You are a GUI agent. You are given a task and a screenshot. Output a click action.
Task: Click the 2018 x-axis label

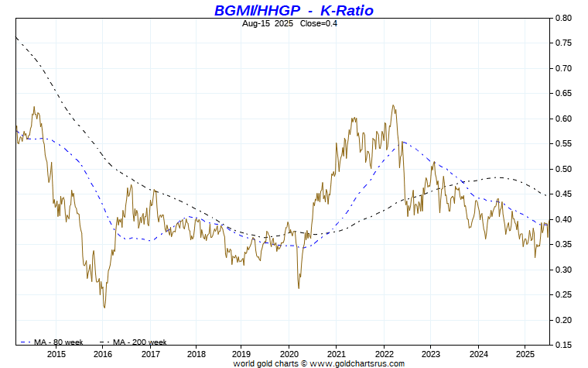[197, 354]
